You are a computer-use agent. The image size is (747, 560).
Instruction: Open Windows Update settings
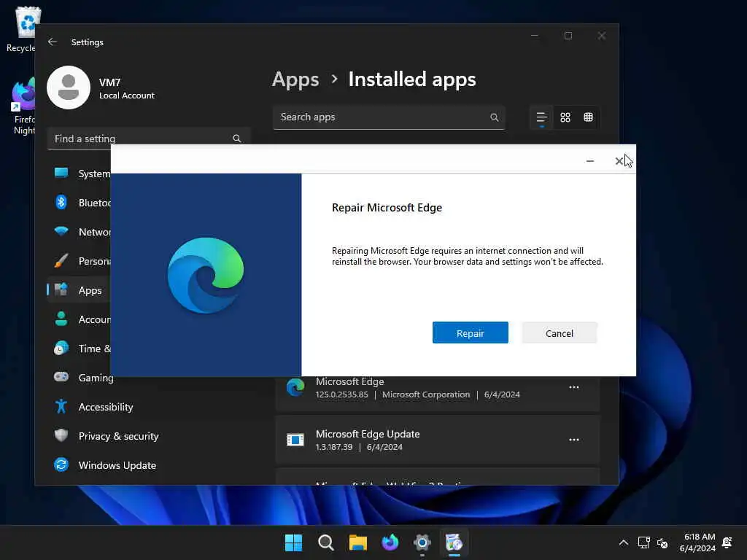[149, 464]
